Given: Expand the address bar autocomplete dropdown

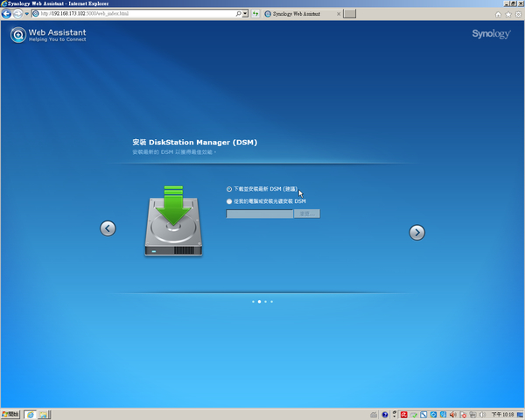Looking at the screenshot, I should 245,14.
